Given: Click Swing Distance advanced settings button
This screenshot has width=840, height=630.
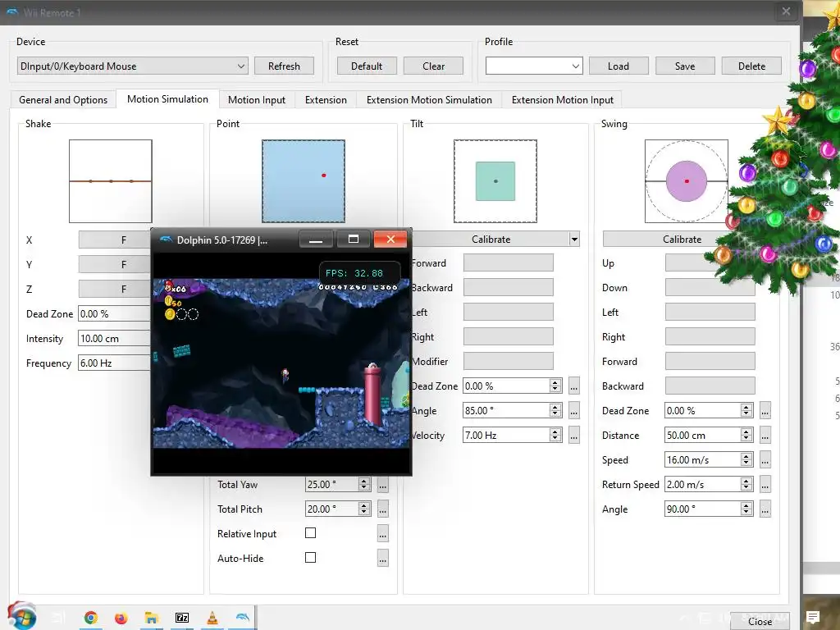Looking at the screenshot, I should 765,435.
